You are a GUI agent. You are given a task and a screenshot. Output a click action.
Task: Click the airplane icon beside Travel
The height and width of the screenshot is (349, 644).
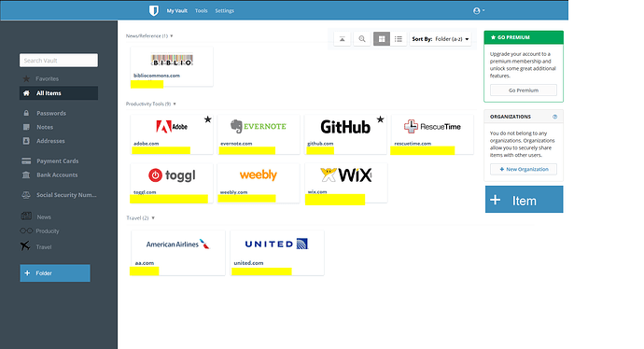coord(25,246)
